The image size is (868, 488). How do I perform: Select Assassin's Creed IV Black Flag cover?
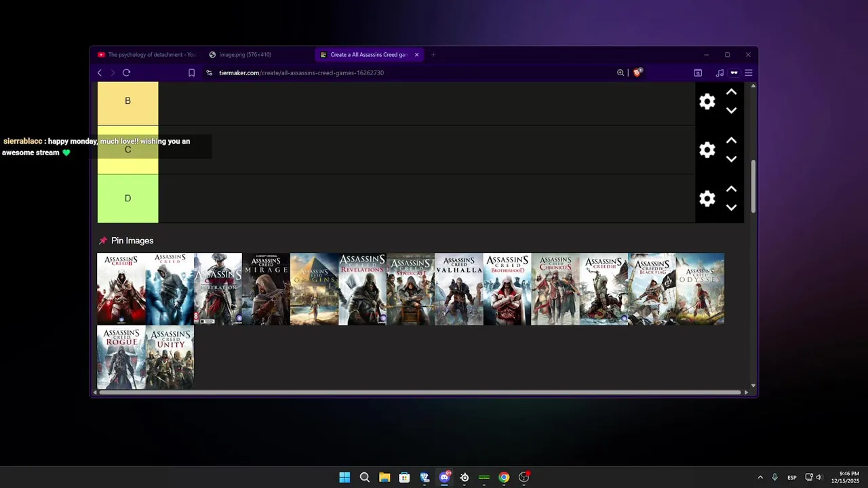pos(652,289)
